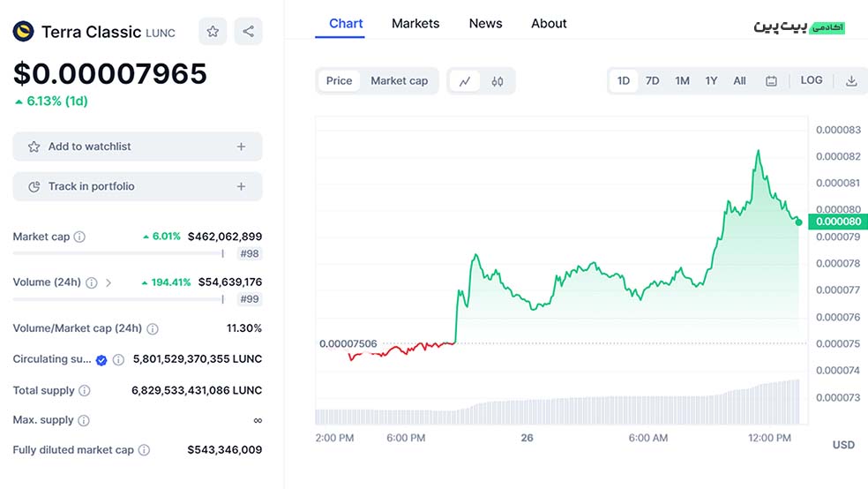Open the News tab
This screenshot has width=868, height=489.
pyautogui.click(x=485, y=24)
